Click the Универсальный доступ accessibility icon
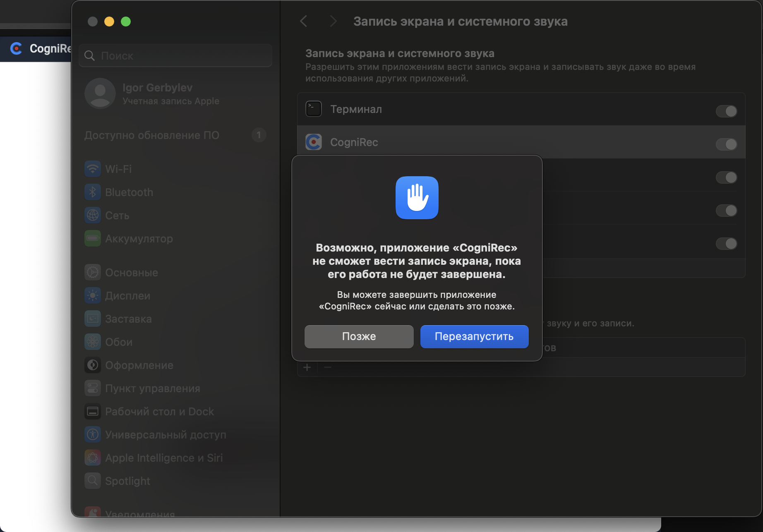763x532 pixels. 93,434
